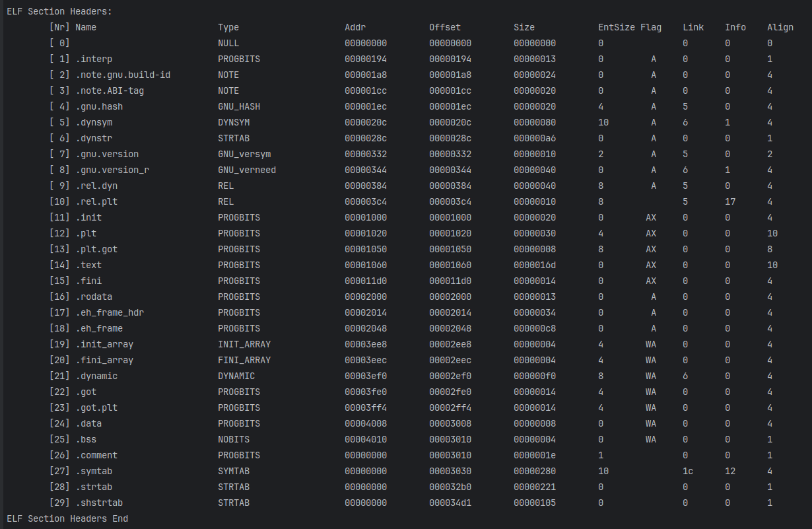Click the INIT_ARRAY type entry
812x529 pixels.
[244, 344]
